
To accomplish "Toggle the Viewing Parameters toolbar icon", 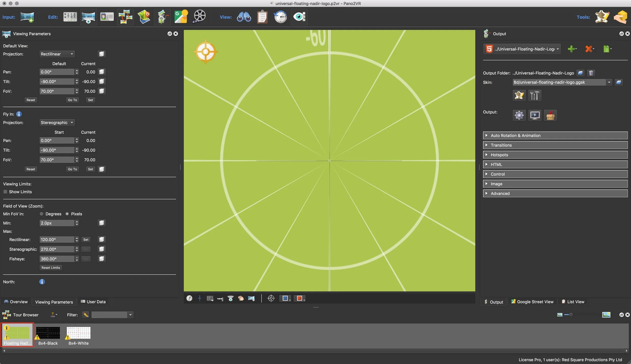I will pyautogui.click(x=88, y=17).
